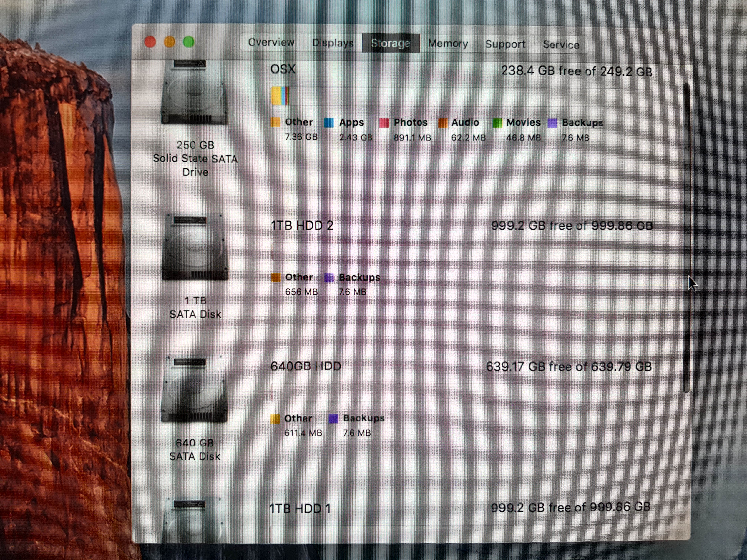747x560 pixels.
Task: Click the Apps legend label
Action: (352, 123)
